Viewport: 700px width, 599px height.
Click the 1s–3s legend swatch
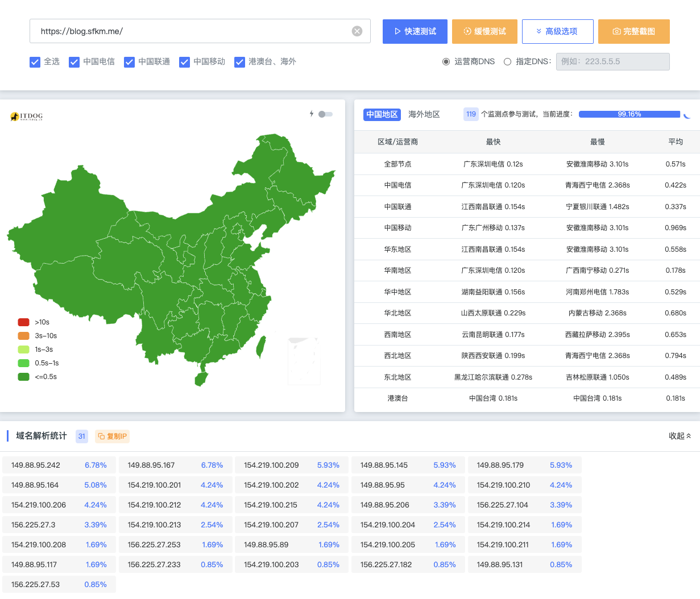[23, 350]
